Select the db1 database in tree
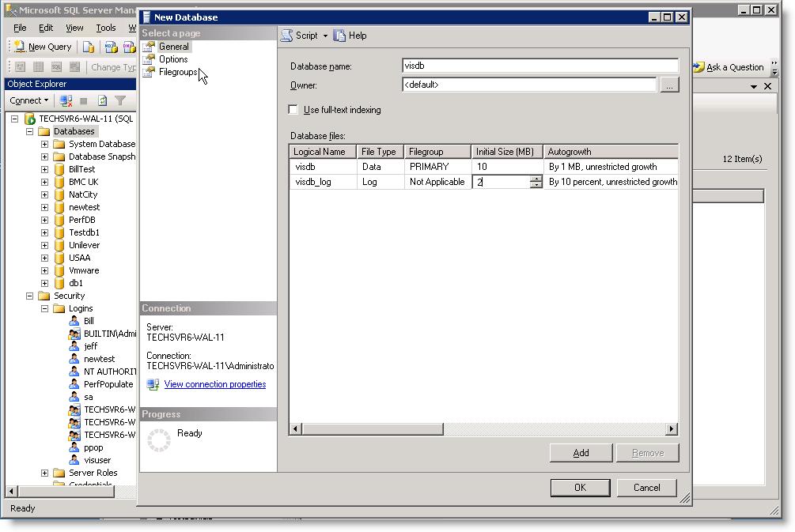Screen dimensions: 795x532 [76, 283]
